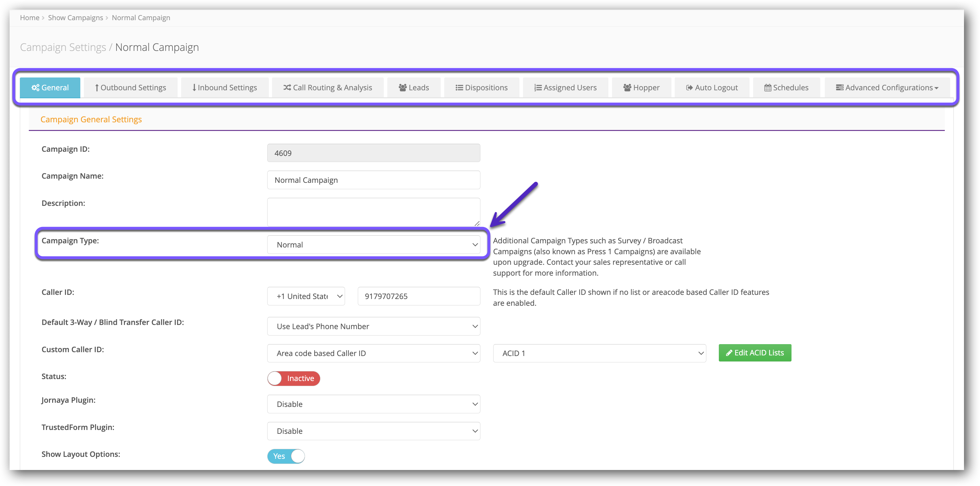This screenshot has width=980, height=486.
Task: Click the sign-out icon on Auto Logout
Action: (689, 87)
